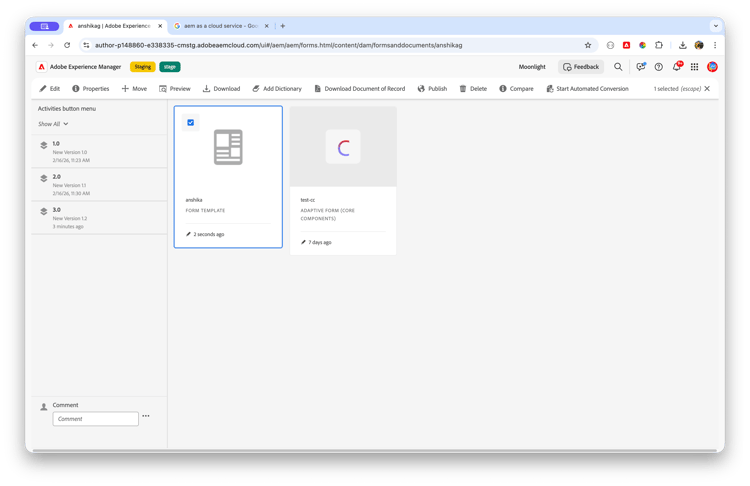The width and height of the screenshot is (750, 486).
Task: Open Properties for the selected form
Action: (x=90, y=88)
